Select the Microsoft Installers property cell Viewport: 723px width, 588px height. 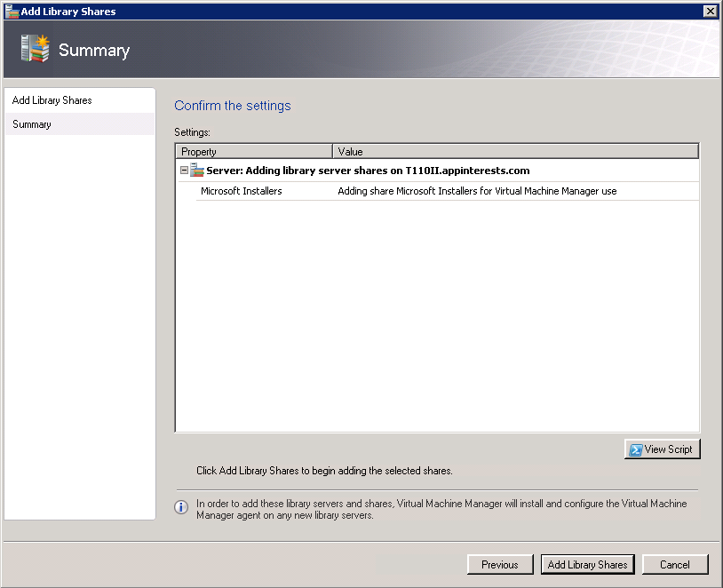(x=242, y=191)
